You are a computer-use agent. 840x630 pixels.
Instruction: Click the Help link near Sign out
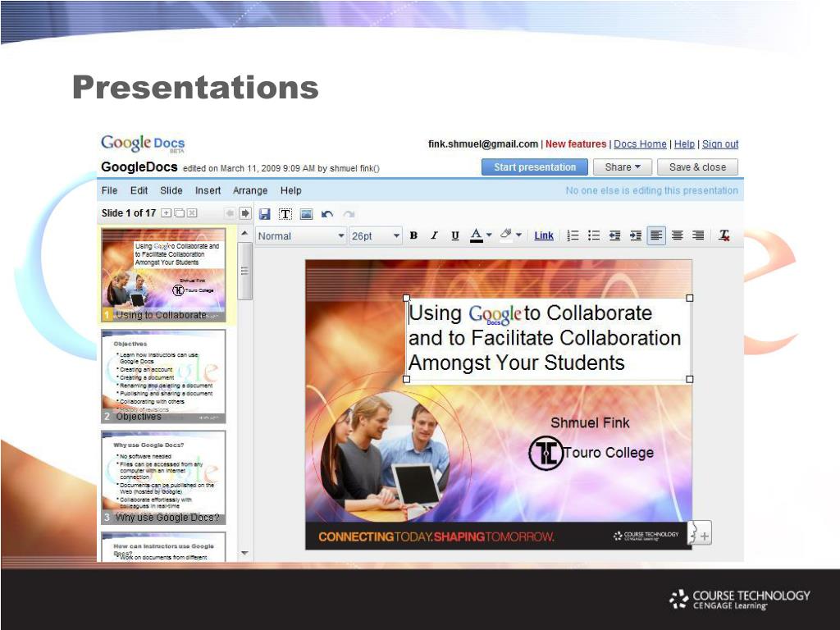click(684, 144)
